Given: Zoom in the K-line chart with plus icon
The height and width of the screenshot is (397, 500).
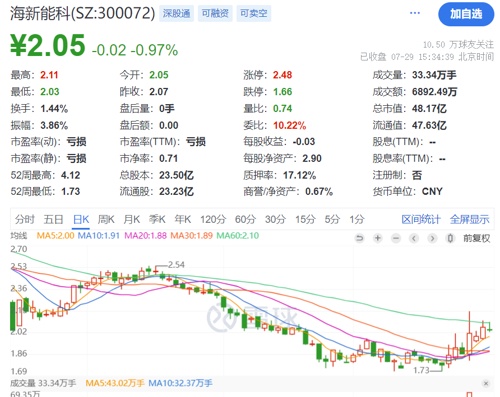Looking at the screenshot, I should pos(378,238).
